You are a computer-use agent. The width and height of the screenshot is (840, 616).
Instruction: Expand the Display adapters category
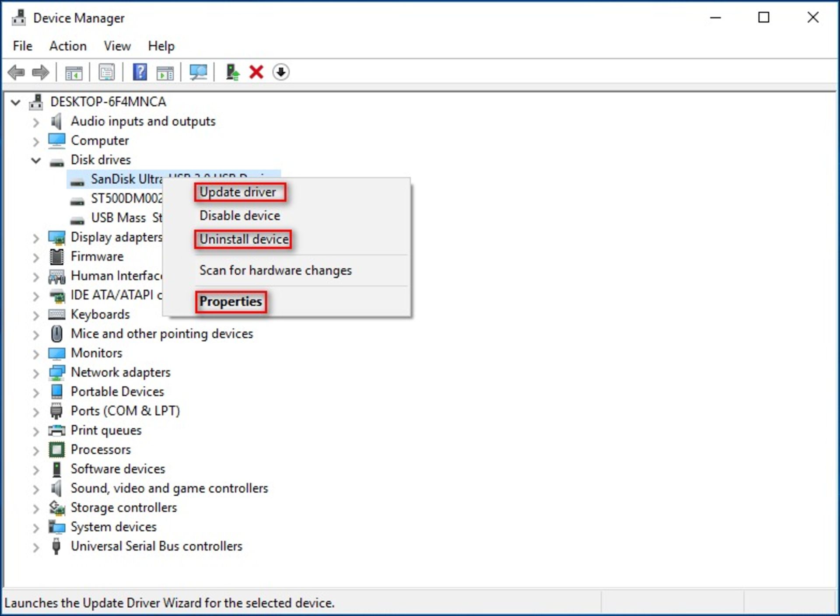35,237
